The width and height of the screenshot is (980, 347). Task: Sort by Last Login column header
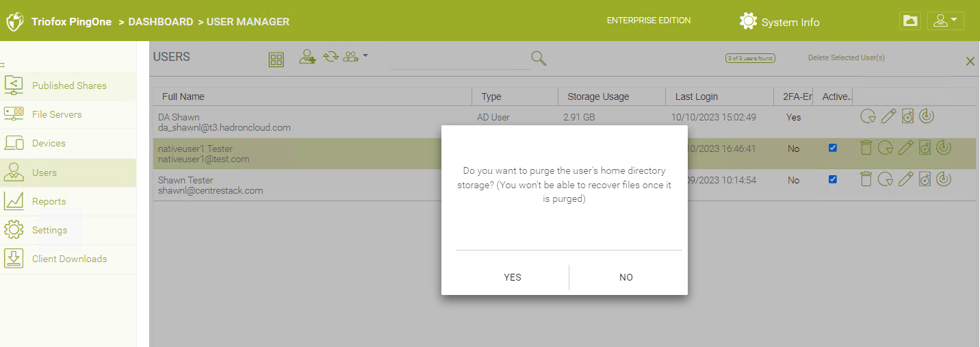pos(719,97)
